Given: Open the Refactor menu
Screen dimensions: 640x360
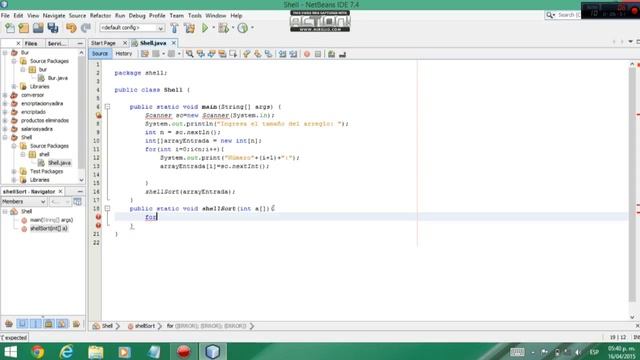Looking at the screenshot, I should (x=100, y=16).
